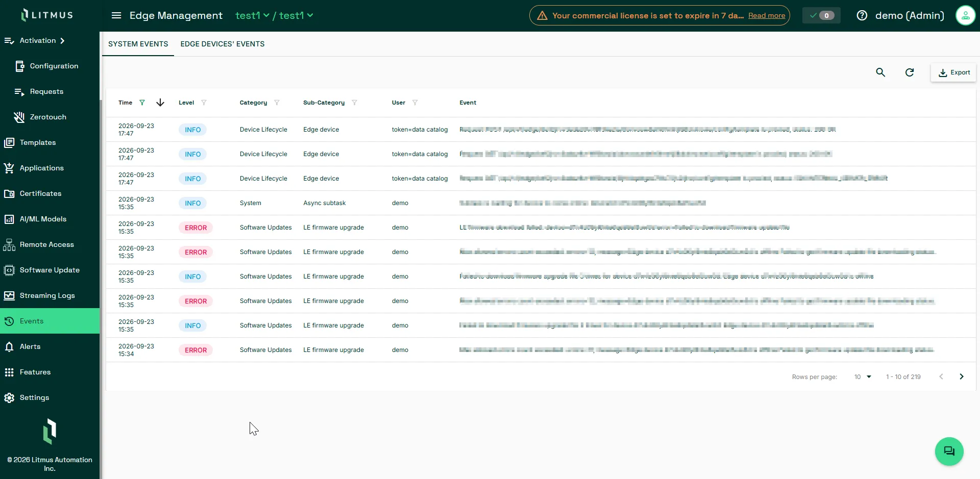
Task: Filter events by Level funnel icon
Action: pos(204,103)
